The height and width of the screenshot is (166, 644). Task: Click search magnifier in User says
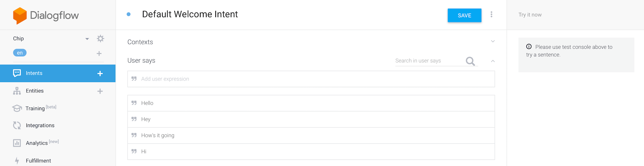(470, 61)
